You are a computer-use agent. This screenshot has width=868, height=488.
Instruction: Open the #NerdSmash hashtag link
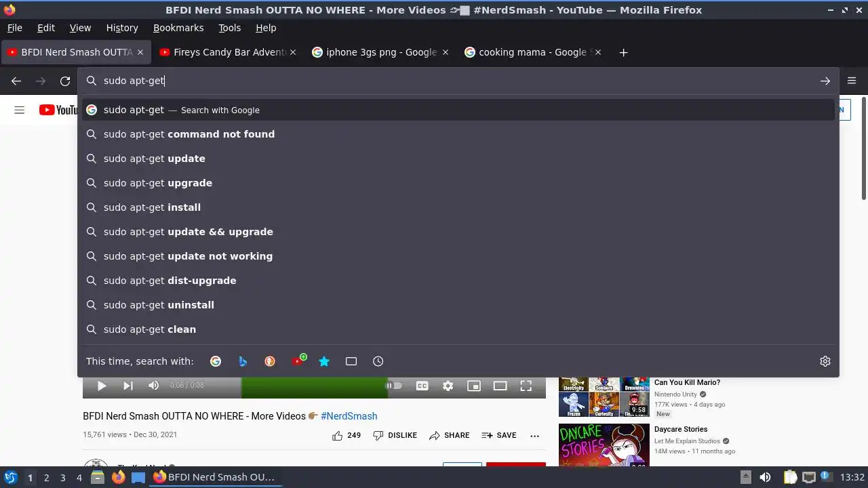tap(349, 416)
